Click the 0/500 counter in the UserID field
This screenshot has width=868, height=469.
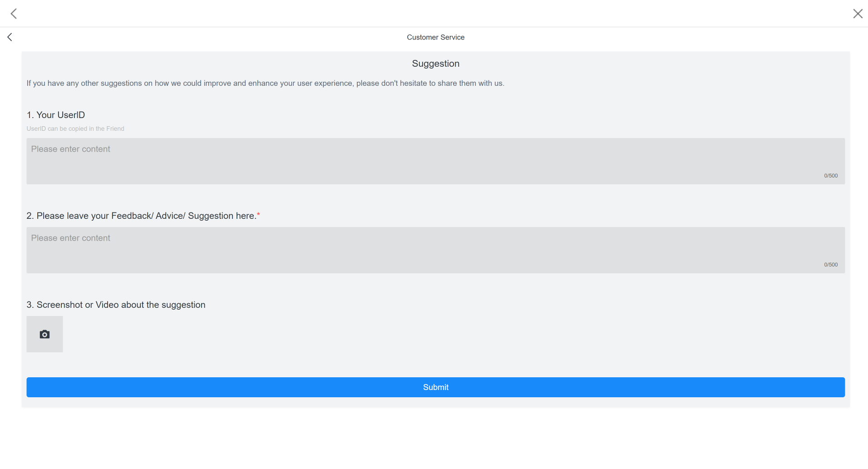pyautogui.click(x=831, y=176)
